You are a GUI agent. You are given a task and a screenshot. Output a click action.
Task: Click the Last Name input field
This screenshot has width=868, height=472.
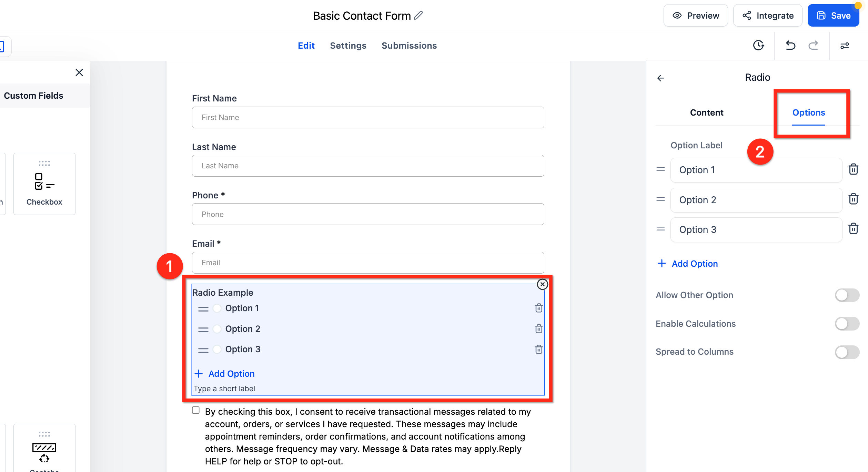368,166
